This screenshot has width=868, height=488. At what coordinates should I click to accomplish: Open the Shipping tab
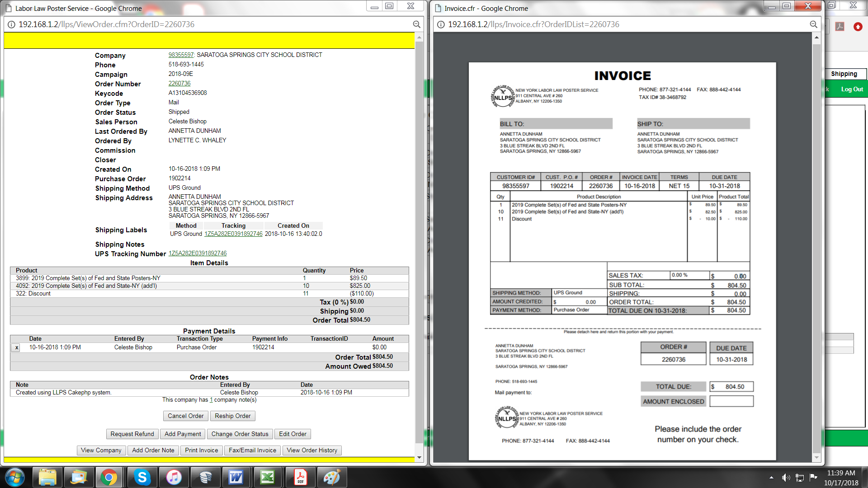tap(844, 74)
